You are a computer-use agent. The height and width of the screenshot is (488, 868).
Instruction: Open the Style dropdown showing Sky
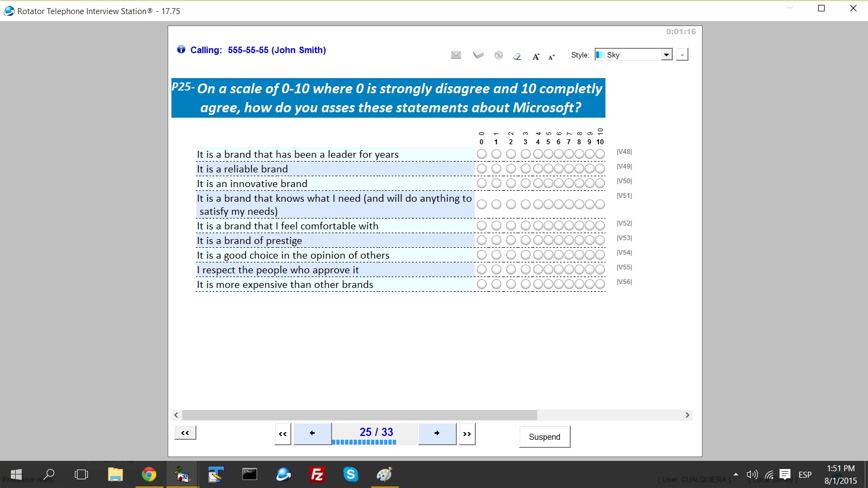click(666, 55)
